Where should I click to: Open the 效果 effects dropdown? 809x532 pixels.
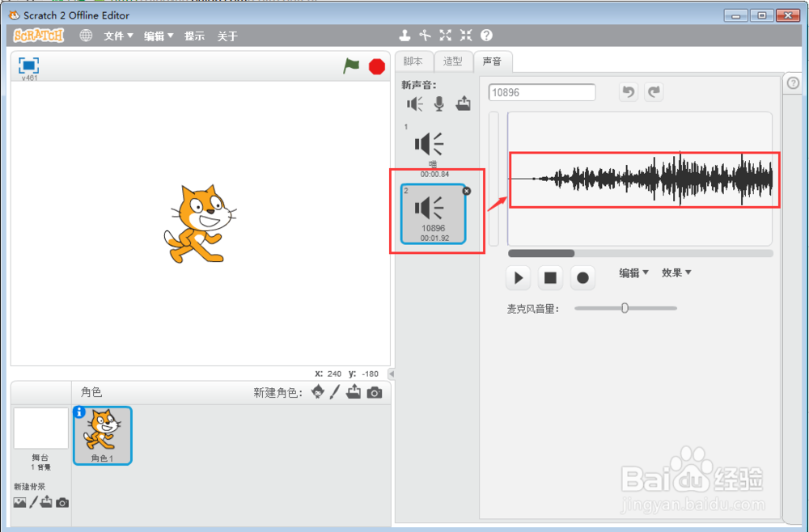coord(676,272)
